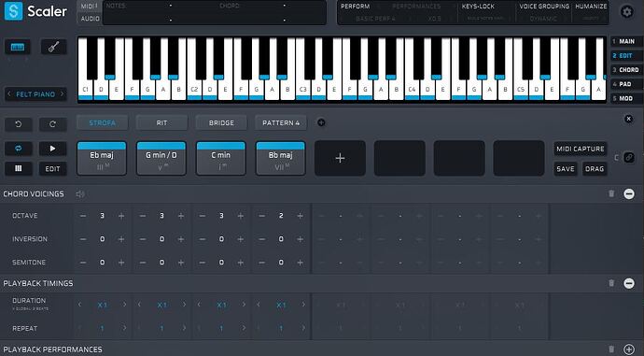Select the C min chord pad
The width and height of the screenshot is (644, 356).
221,158
